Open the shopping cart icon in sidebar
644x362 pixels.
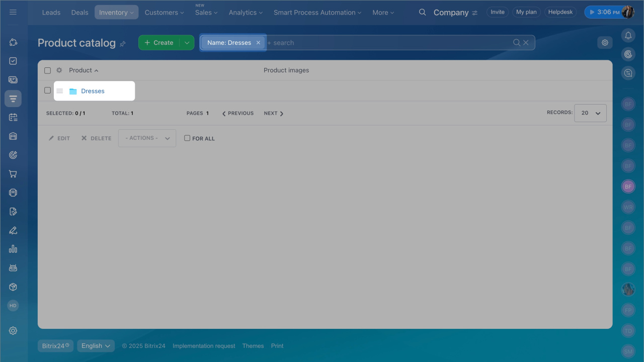[13, 174]
